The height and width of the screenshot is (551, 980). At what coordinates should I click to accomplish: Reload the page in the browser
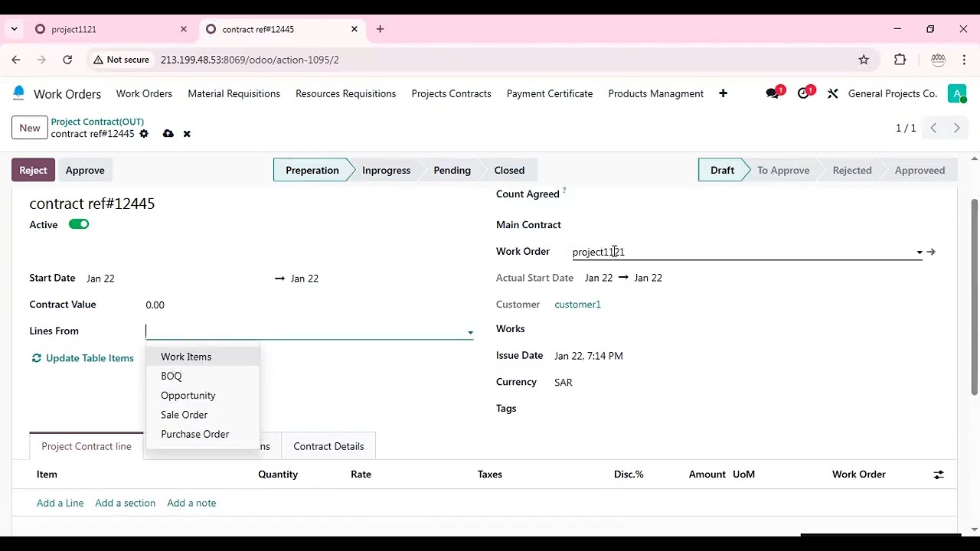(67, 60)
